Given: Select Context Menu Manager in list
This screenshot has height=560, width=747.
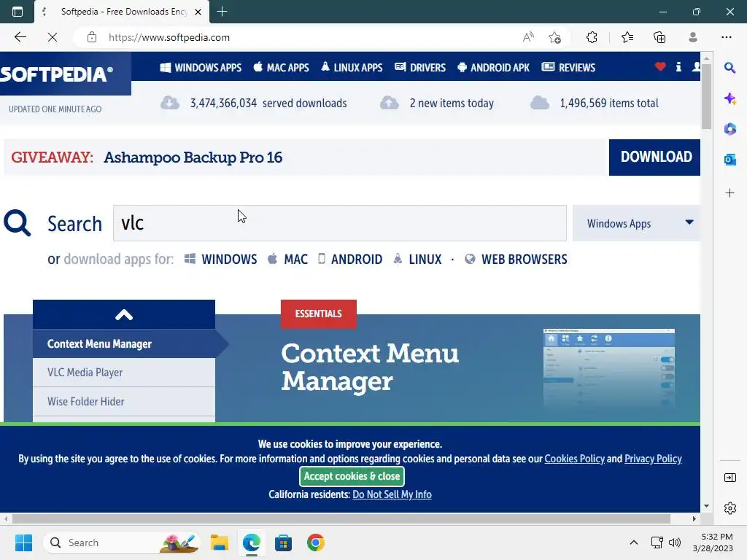Looking at the screenshot, I should [124, 343].
